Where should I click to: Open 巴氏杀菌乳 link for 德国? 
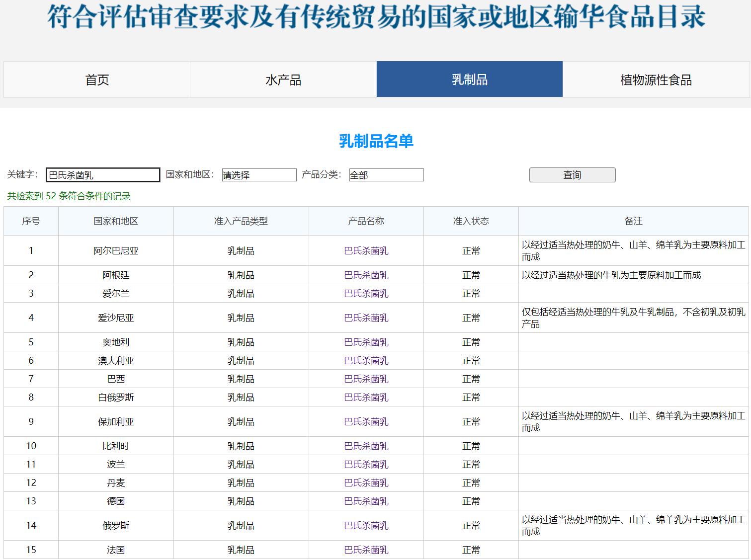(x=366, y=501)
